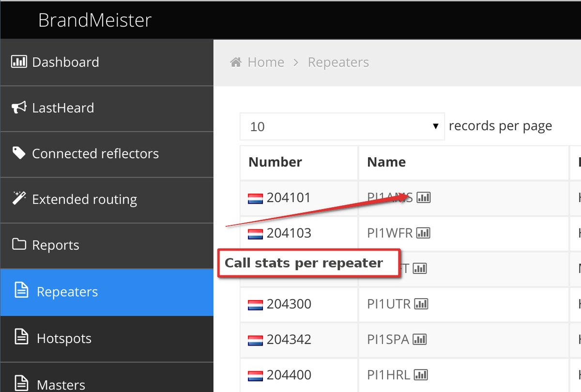Image resolution: width=581 pixels, height=392 pixels.
Task: Open call stats icon next to PI1HRL
Action: pyautogui.click(x=420, y=375)
